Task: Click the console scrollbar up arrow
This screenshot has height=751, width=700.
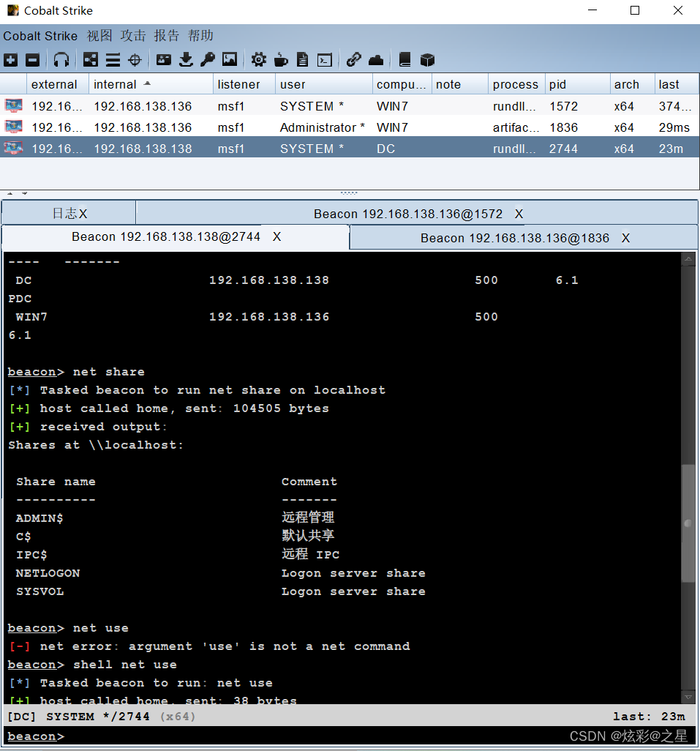Action: (688, 259)
